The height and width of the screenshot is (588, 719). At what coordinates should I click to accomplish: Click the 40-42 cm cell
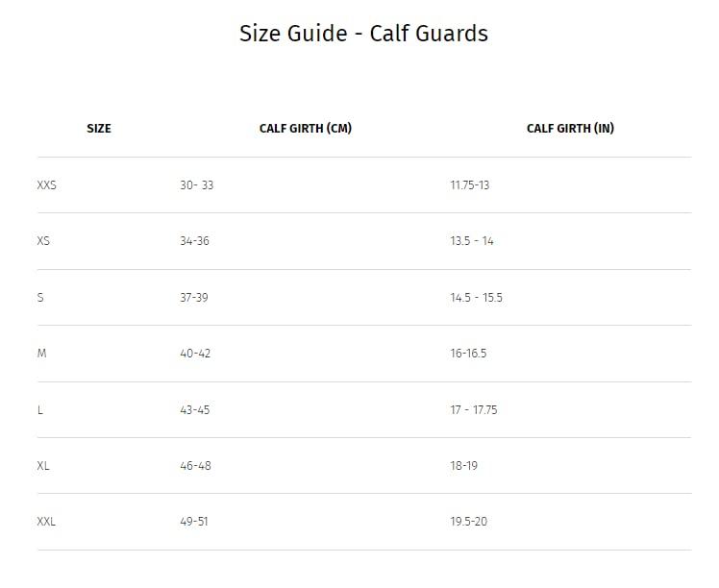[195, 354]
